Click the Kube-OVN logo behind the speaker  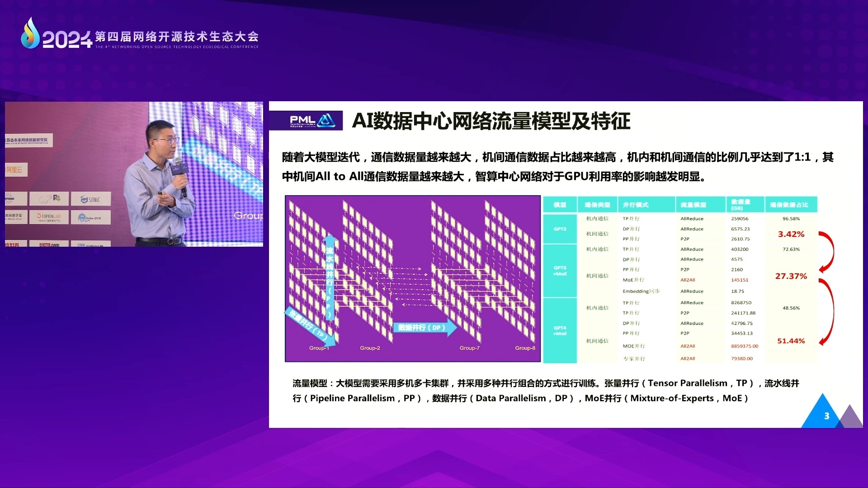pos(90,217)
